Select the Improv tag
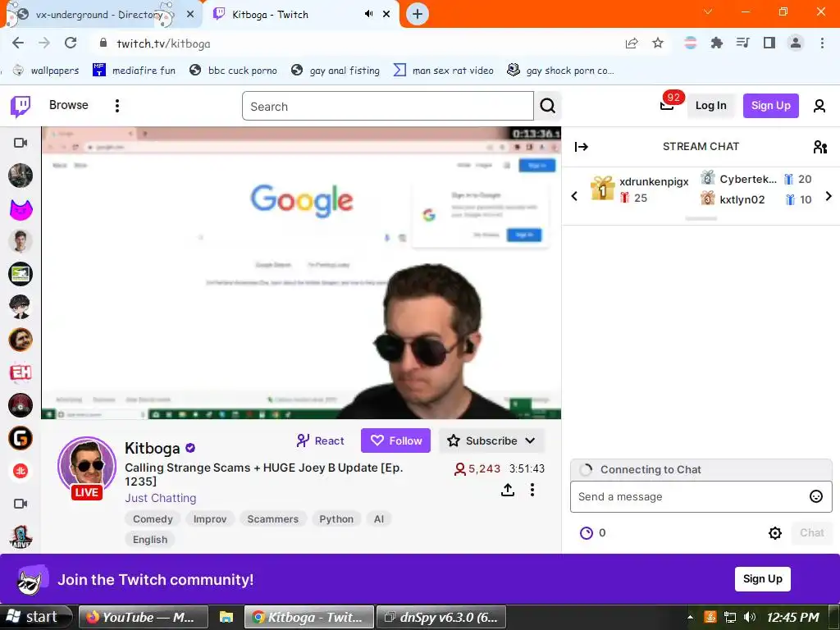This screenshot has height=630, width=840. pyautogui.click(x=210, y=519)
